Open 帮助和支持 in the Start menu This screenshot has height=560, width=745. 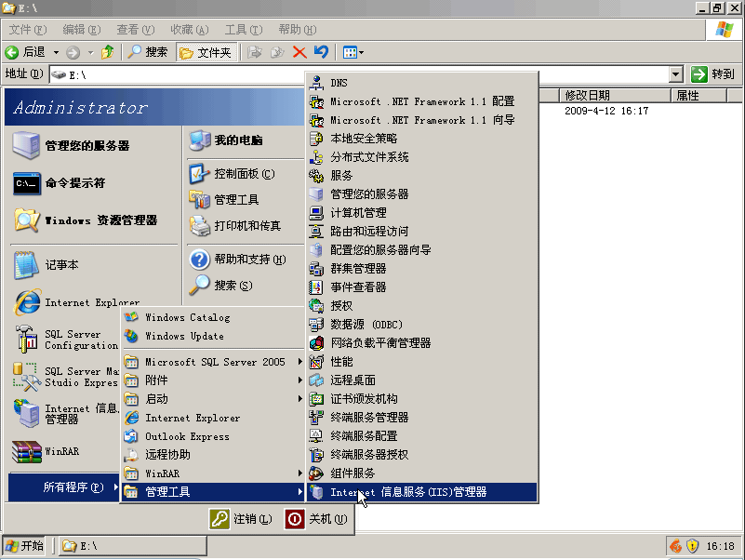pos(246,260)
